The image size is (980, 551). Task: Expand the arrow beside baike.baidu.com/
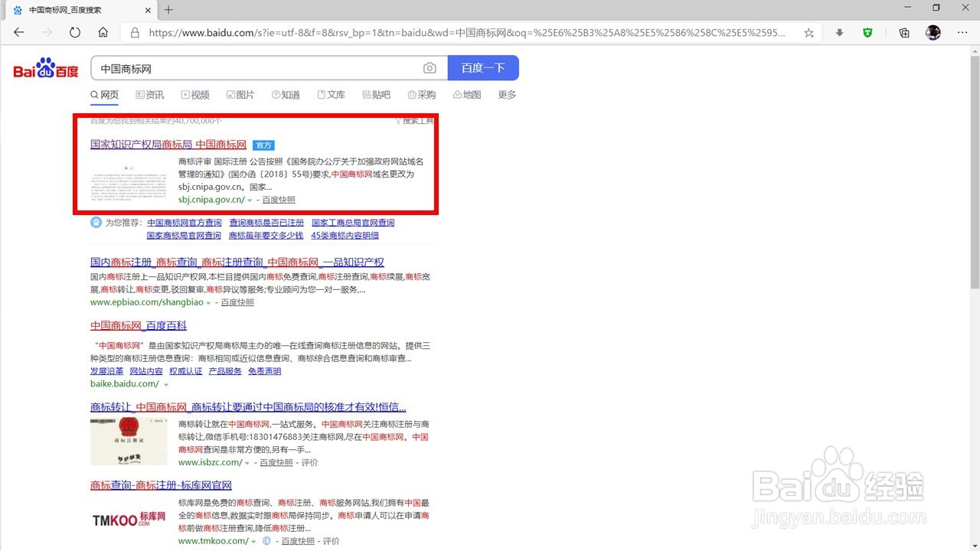coord(165,384)
